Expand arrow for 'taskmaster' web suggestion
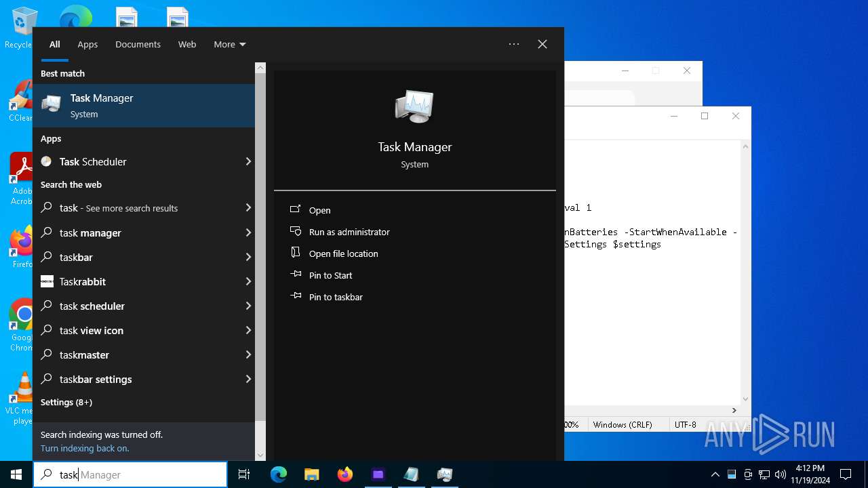This screenshot has height=488, width=868. coord(248,354)
